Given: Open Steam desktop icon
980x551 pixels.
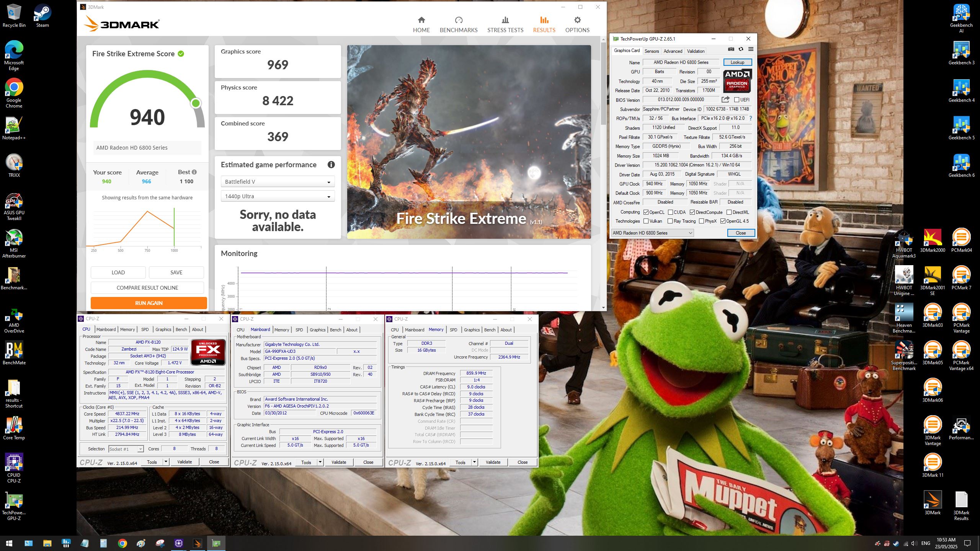Looking at the screenshot, I should point(42,16).
